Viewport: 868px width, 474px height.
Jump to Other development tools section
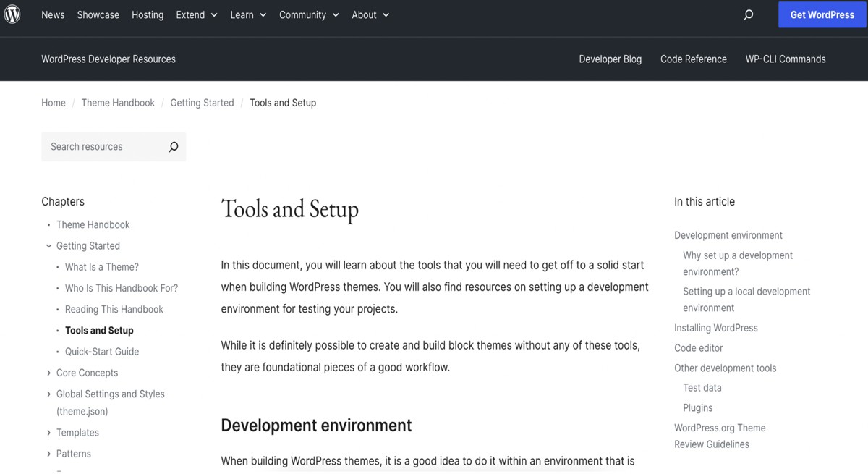click(726, 368)
